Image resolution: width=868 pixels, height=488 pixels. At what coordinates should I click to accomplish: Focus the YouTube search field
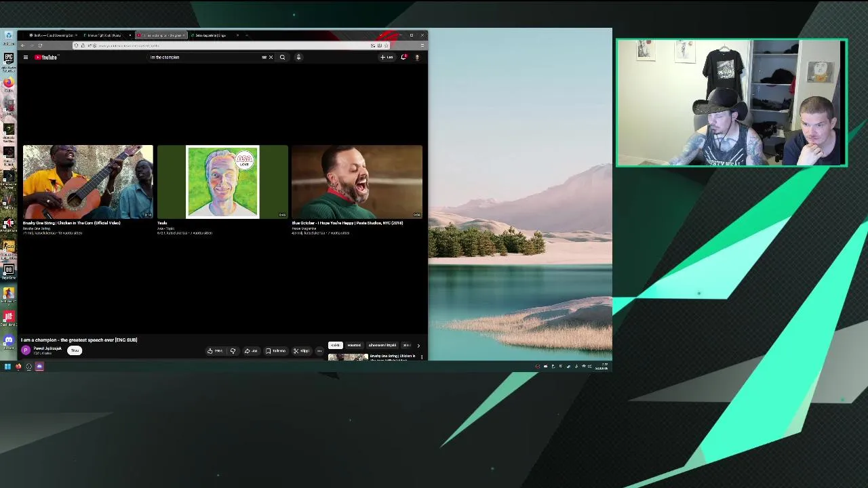click(x=203, y=58)
